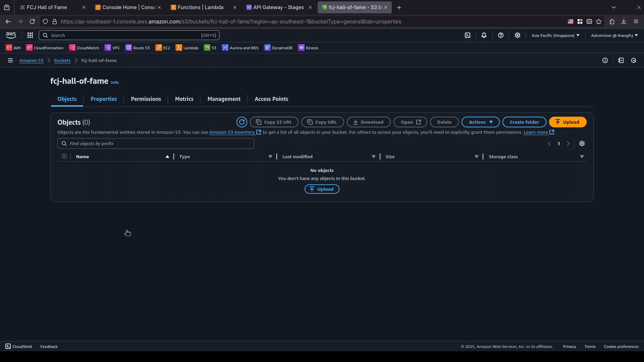Open the help question mark icon
644x362 pixels.
pos(501,35)
